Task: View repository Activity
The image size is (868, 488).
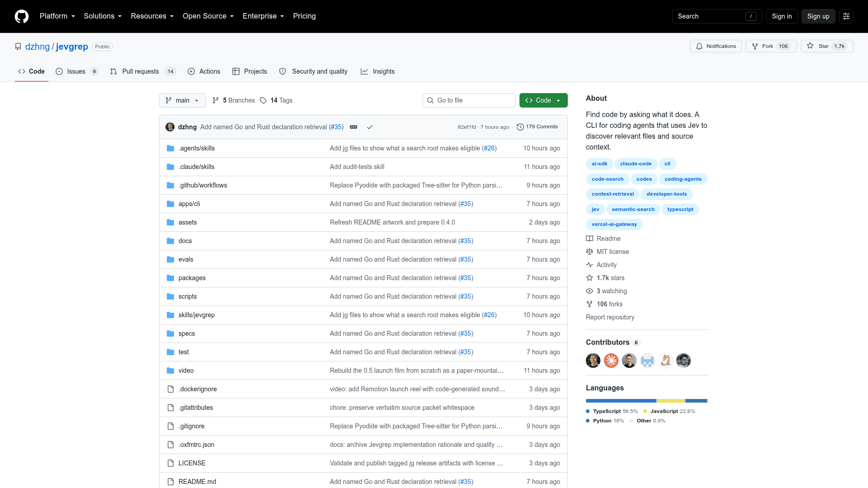Action: [x=601, y=265]
